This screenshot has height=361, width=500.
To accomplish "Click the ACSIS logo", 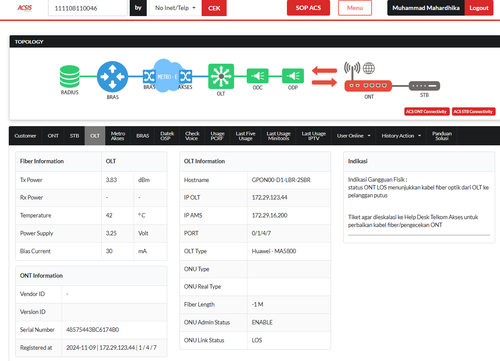I will [x=25, y=8].
